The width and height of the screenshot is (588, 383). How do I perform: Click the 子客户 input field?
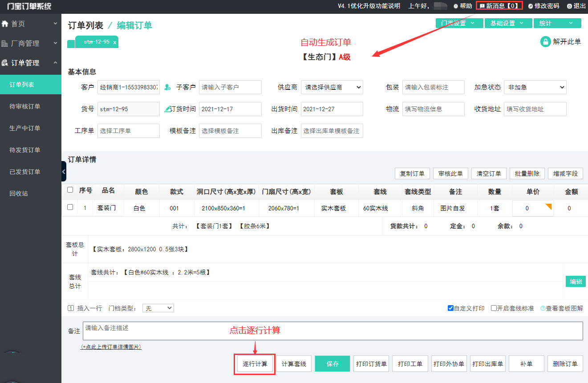pyautogui.click(x=230, y=87)
